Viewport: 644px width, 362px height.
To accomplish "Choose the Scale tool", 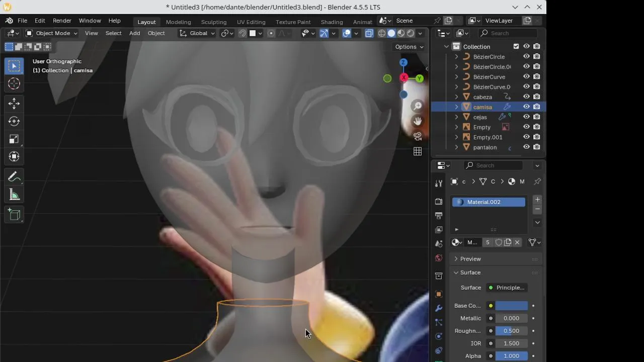I will 14,139.
